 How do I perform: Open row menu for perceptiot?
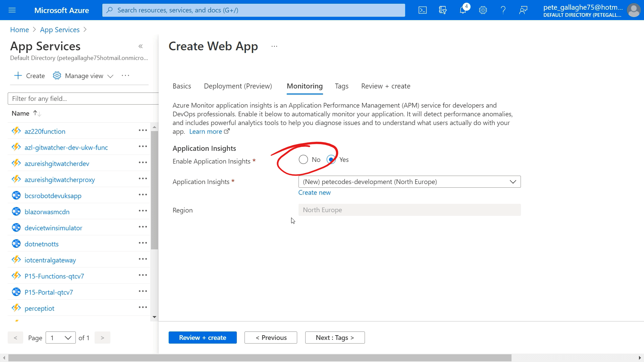coord(143,307)
